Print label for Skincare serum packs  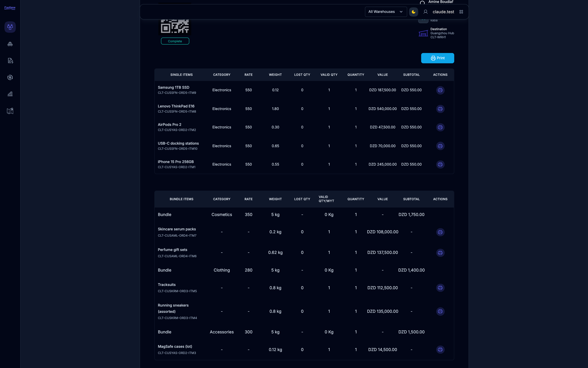pos(440,232)
